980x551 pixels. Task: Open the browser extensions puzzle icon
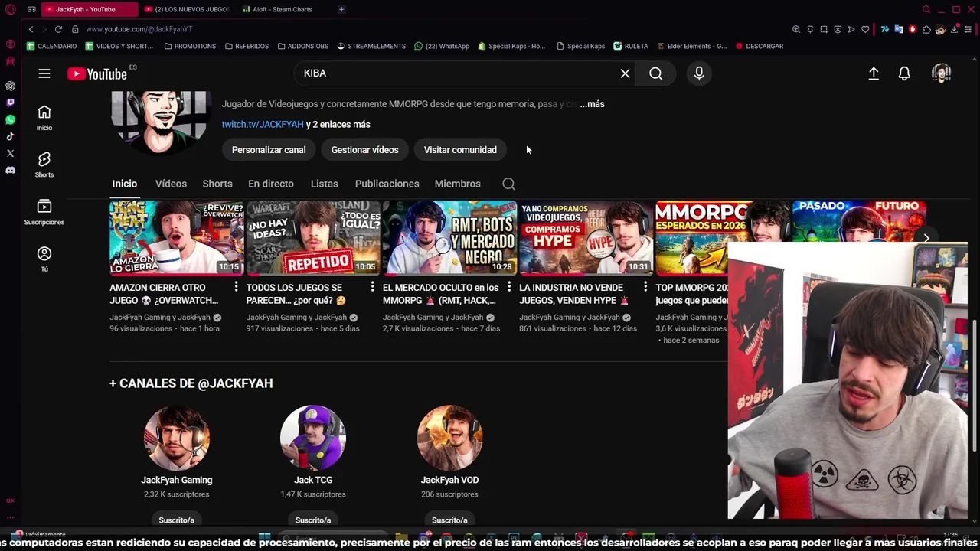tap(926, 29)
